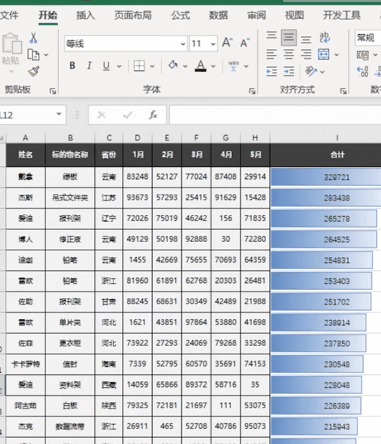Switch to the 审阅 tab
Viewport: 381px width, 444px height.
(x=256, y=15)
